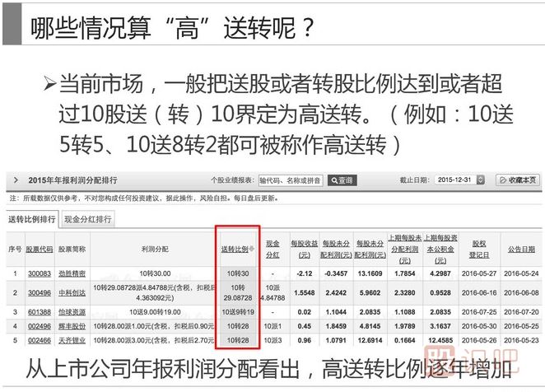Click the 上期每股资本公积金 column header
Viewport: 545px width, 392px height.
[x=441, y=247]
